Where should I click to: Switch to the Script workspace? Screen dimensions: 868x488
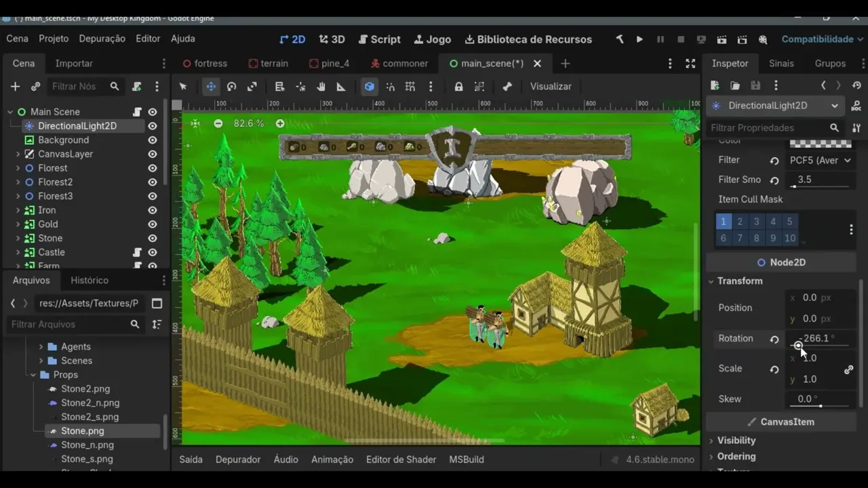pyautogui.click(x=379, y=39)
